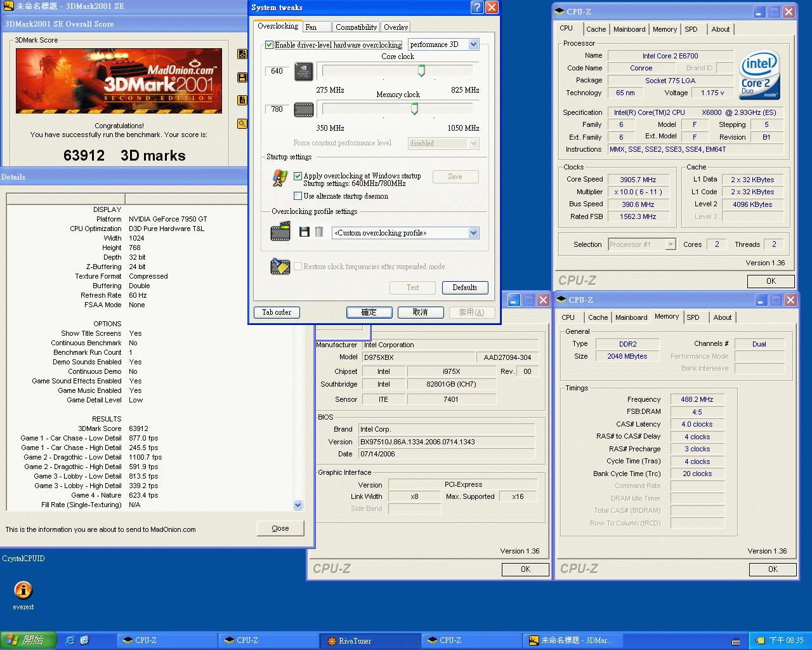812x650 pixels.
Task: Click the floppy disk save icon in 3DMark window
Action: tap(242, 77)
